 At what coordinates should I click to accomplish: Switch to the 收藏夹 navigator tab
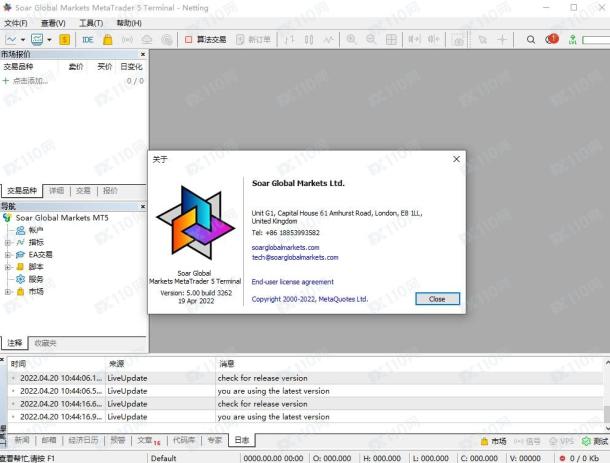point(45,343)
